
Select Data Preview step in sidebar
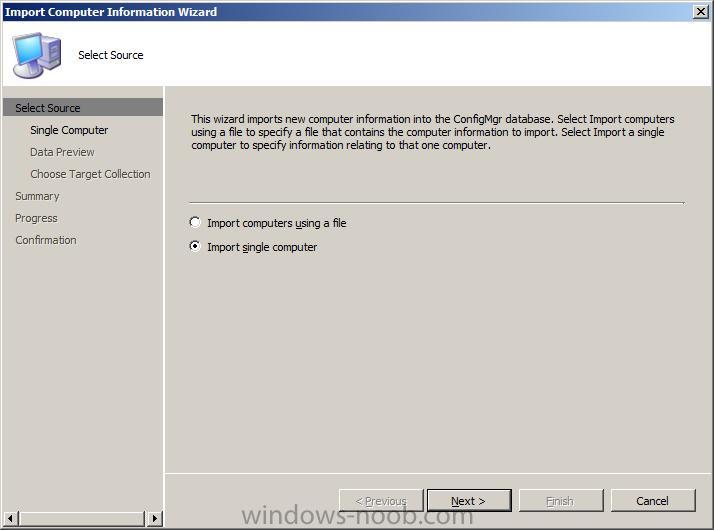(62, 152)
